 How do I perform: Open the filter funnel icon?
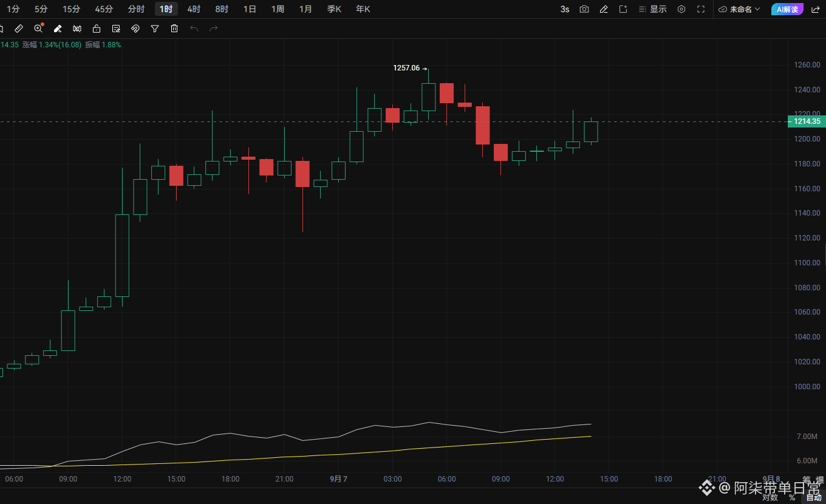click(155, 29)
